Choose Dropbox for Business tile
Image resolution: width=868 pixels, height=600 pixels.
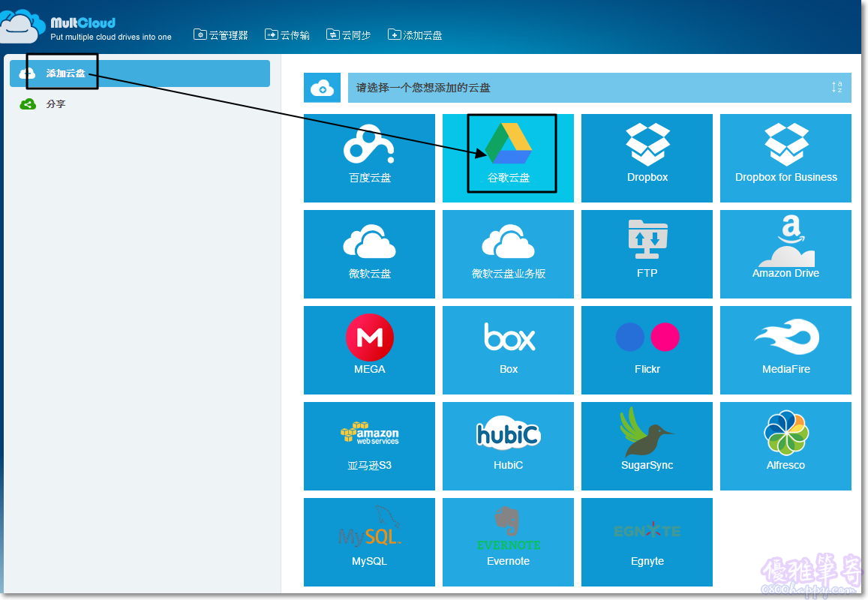(785, 157)
